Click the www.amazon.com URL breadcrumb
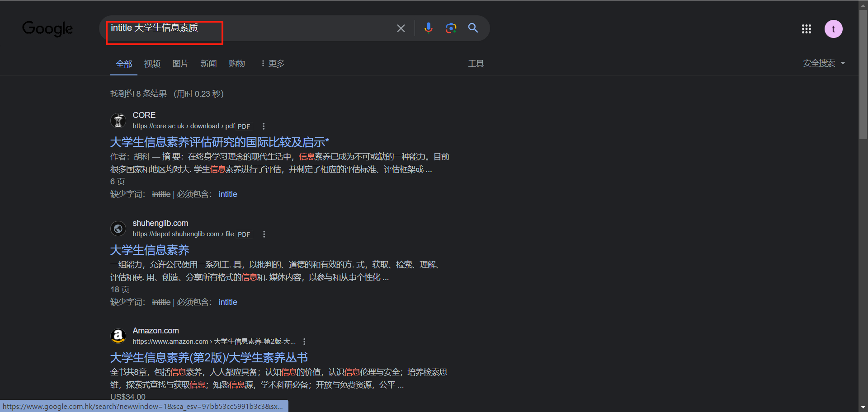Screen dimensions: 868x412 [214, 342]
